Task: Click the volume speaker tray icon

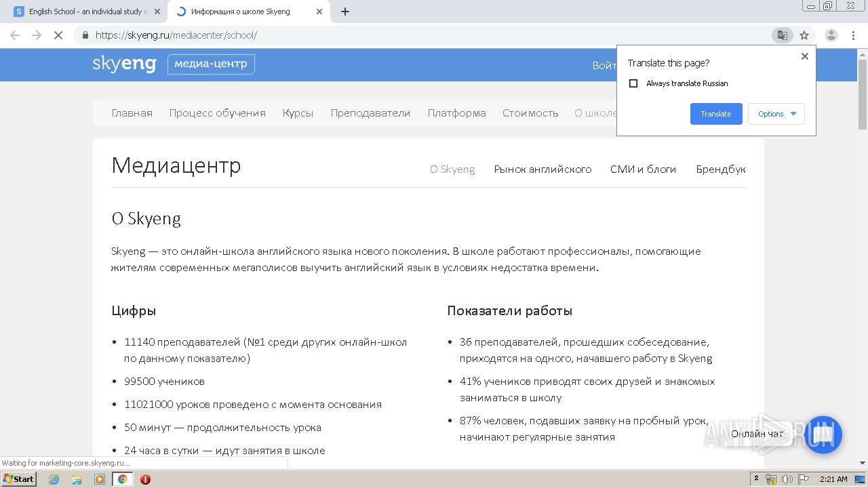Action: click(787, 479)
